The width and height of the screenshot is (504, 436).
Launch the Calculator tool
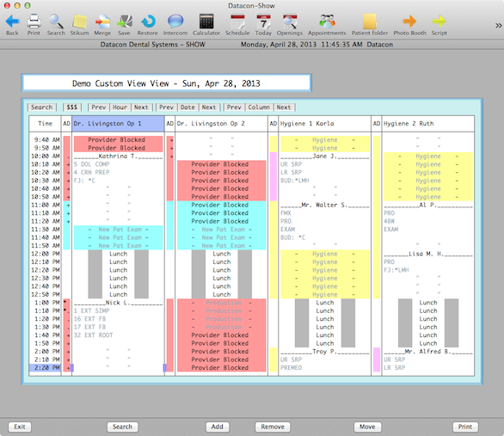(206, 21)
